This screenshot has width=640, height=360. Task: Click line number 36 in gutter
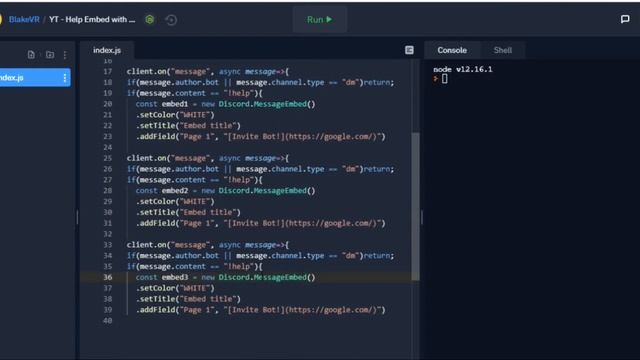click(107, 277)
